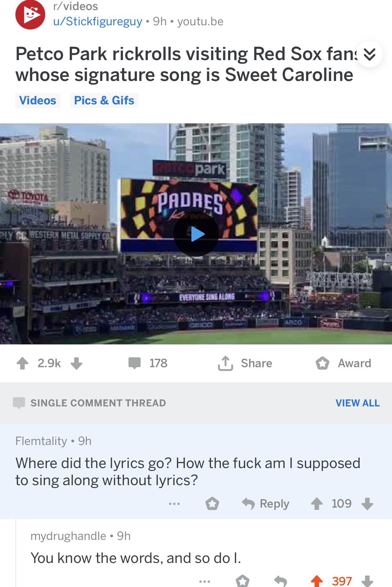392x587 pixels.
Task: Upvote the Petco Park post
Action: click(x=21, y=363)
